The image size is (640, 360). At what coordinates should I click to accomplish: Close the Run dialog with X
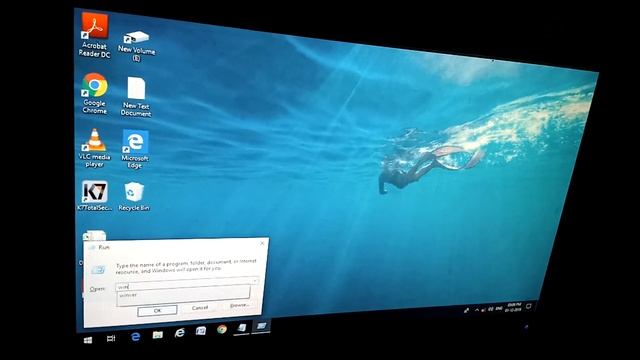tap(262, 243)
